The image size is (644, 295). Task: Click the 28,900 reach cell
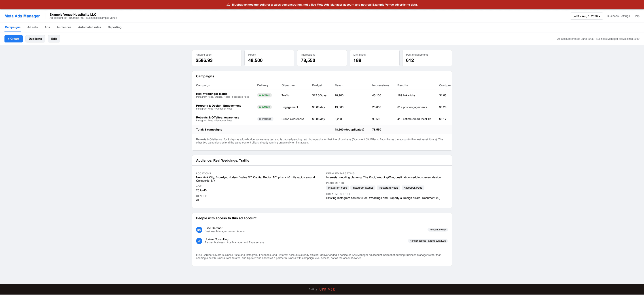[339, 95]
